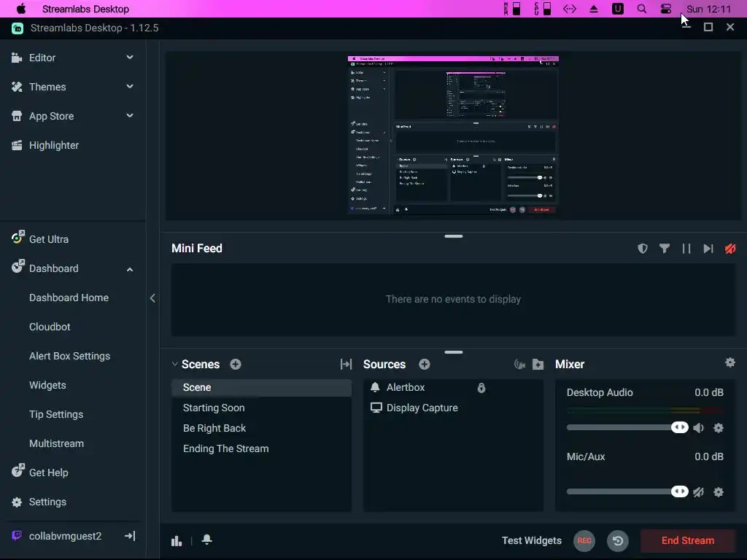Open the Multistream page

click(x=56, y=443)
